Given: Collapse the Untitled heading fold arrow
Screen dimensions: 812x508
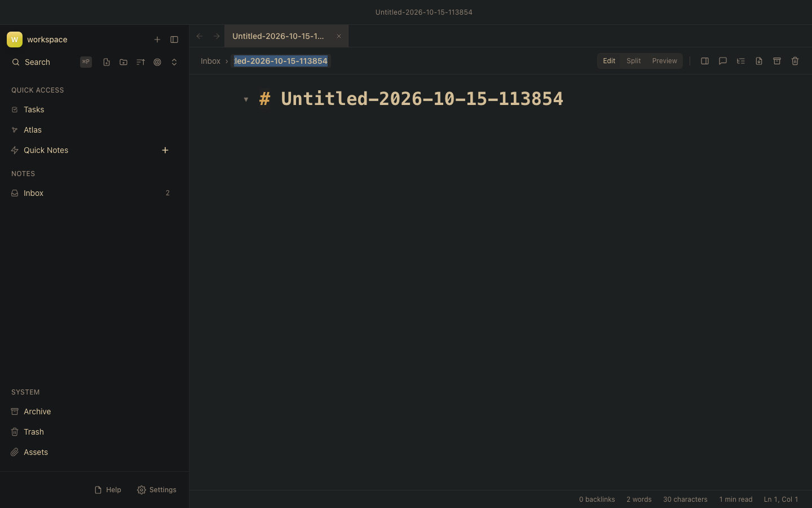Looking at the screenshot, I should coord(246,99).
